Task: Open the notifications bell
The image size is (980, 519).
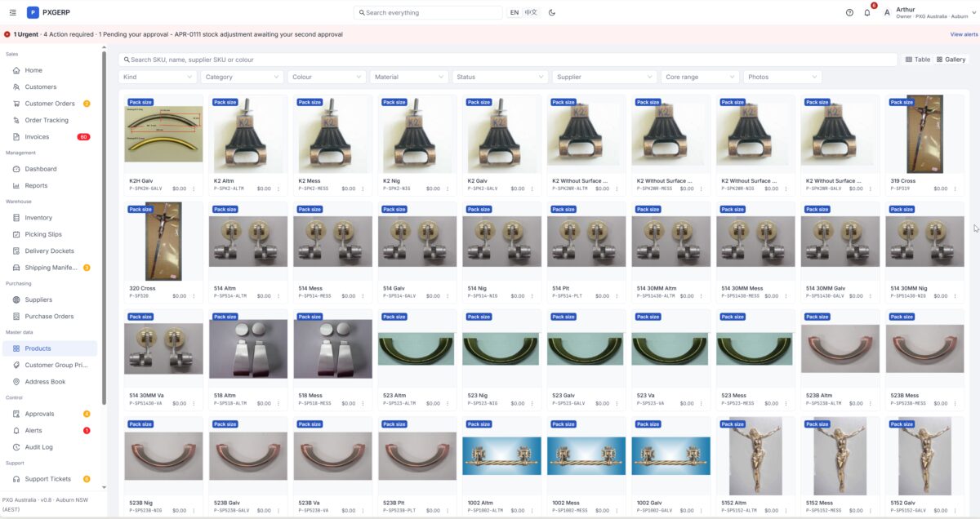Action: pyautogui.click(x=867, y=12)
